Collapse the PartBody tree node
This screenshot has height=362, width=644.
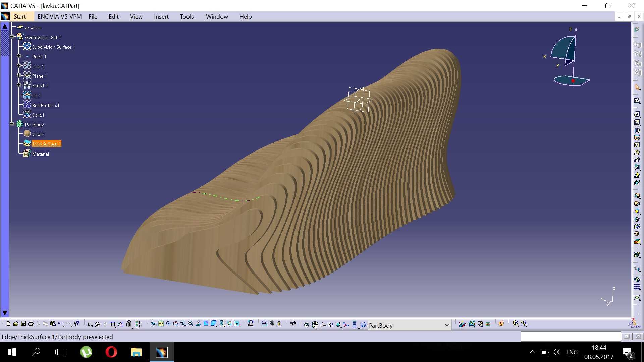tap(12, 124)
